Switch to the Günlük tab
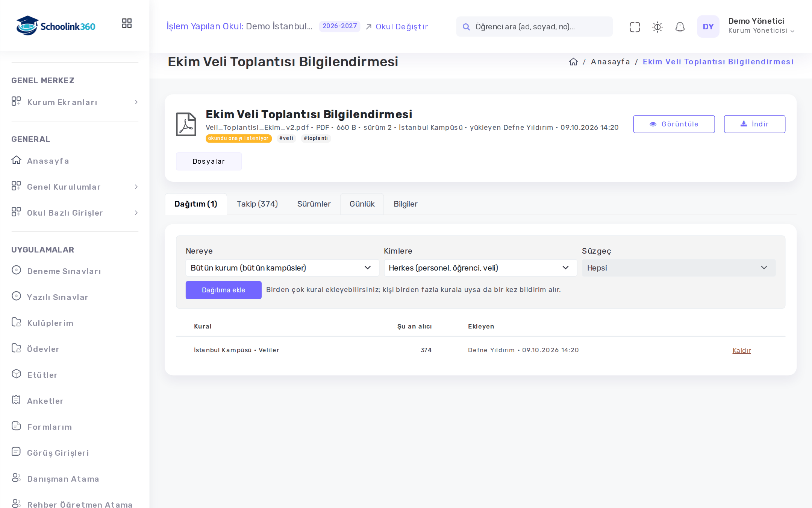The image size is (812, 508). click(362, 204)
